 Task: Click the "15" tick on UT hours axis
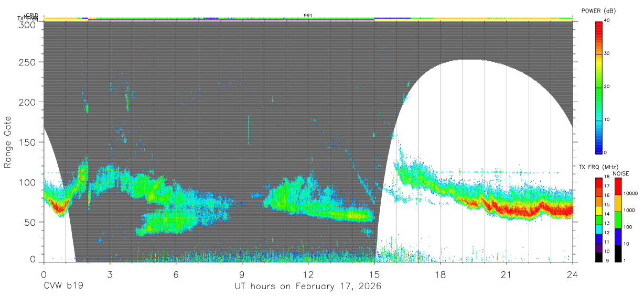(374, 274)
